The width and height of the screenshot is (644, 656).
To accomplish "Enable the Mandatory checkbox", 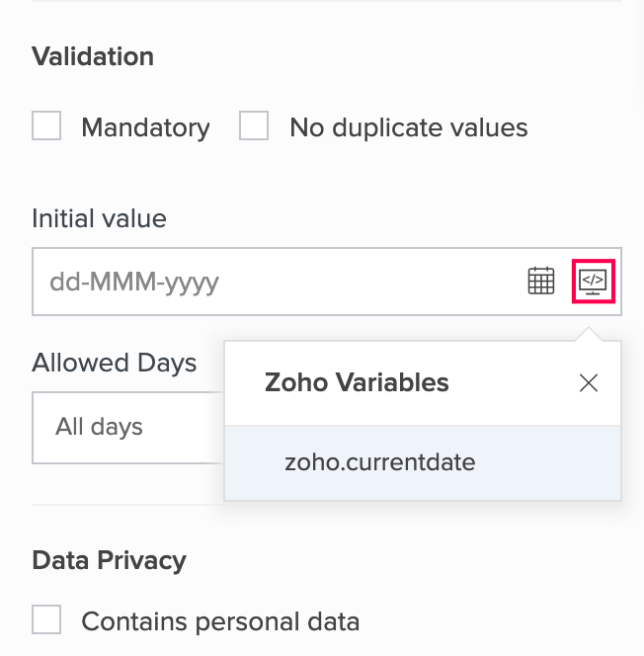I will point(46,126).
